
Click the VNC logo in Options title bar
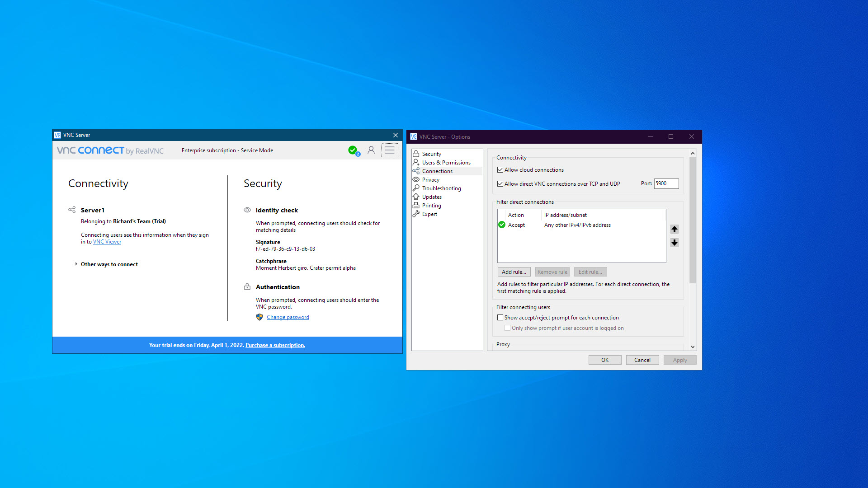tap(414, 136)
